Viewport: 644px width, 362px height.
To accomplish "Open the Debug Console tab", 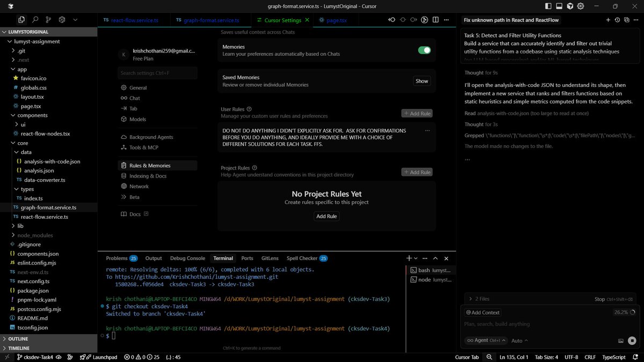I will click(x=187, y=258).
